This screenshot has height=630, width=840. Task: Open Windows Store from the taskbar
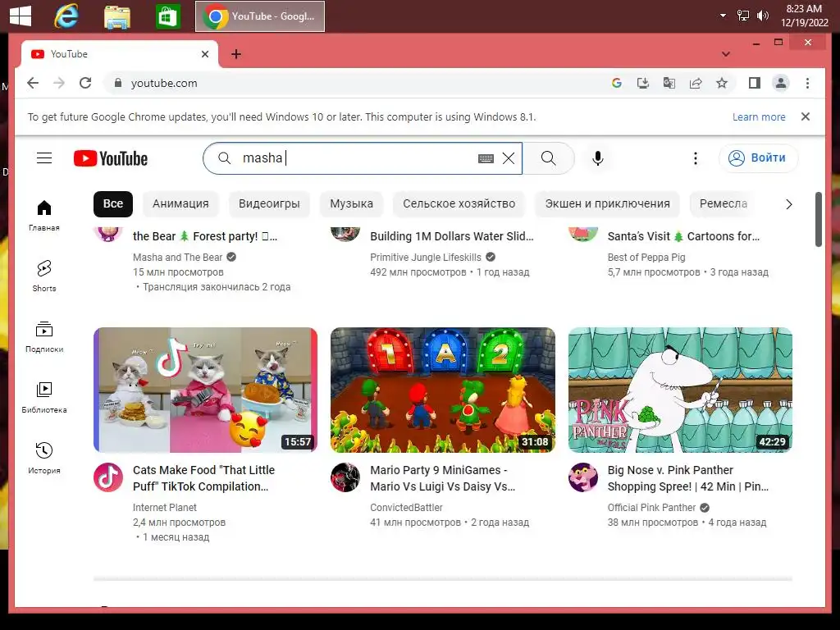click(x=167, y=16)
